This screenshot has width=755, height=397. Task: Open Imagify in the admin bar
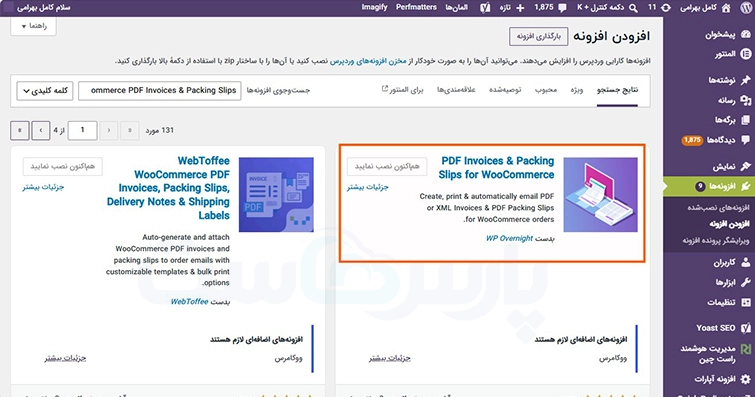pos(375,7)
